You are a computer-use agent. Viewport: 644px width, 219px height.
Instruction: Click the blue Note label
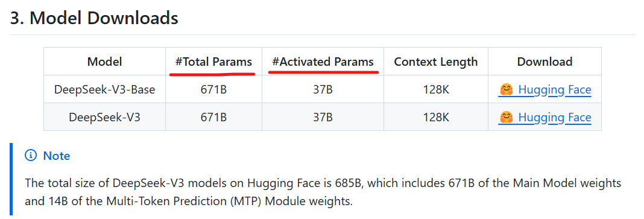[x=57, y=156]
